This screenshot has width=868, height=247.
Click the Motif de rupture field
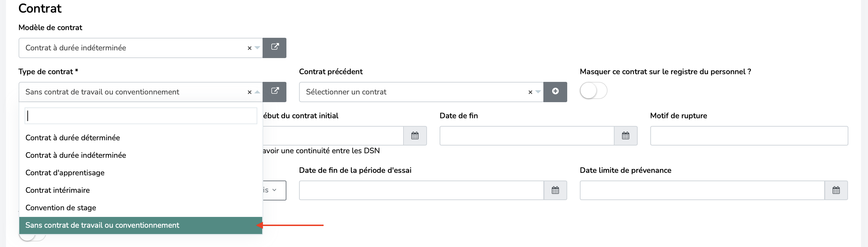click(x=749, y=136)
